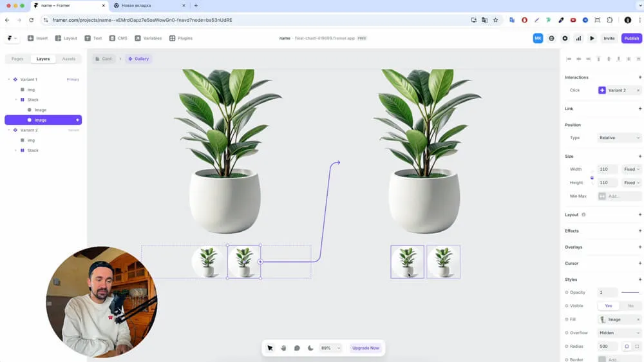The width and height of the screenshot is (644, 362).
Task: Add a new interaction with plus
Action: (639, 77)
